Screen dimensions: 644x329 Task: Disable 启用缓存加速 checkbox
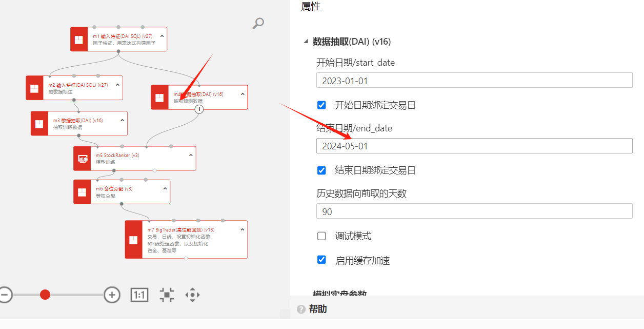coord(321,260)
